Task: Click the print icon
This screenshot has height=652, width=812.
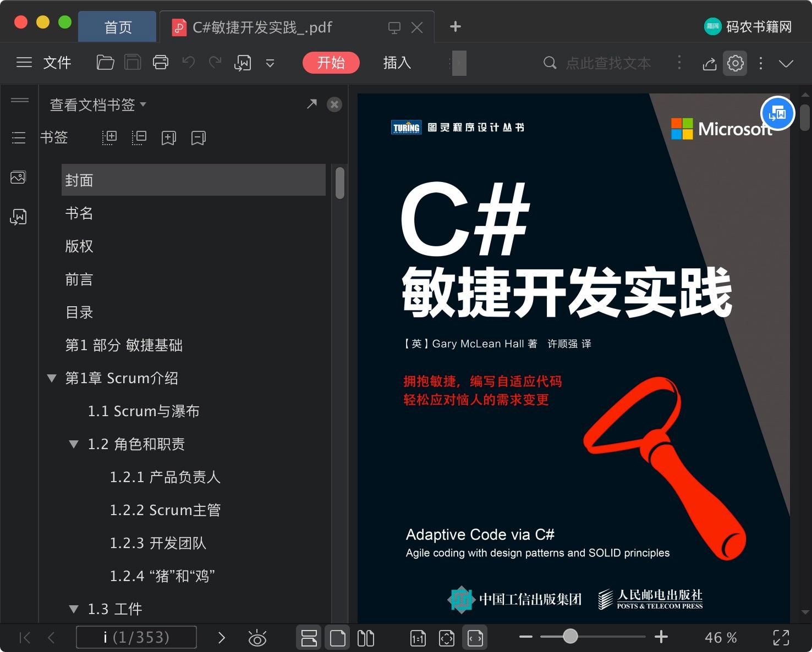Action: coord(161,63)
